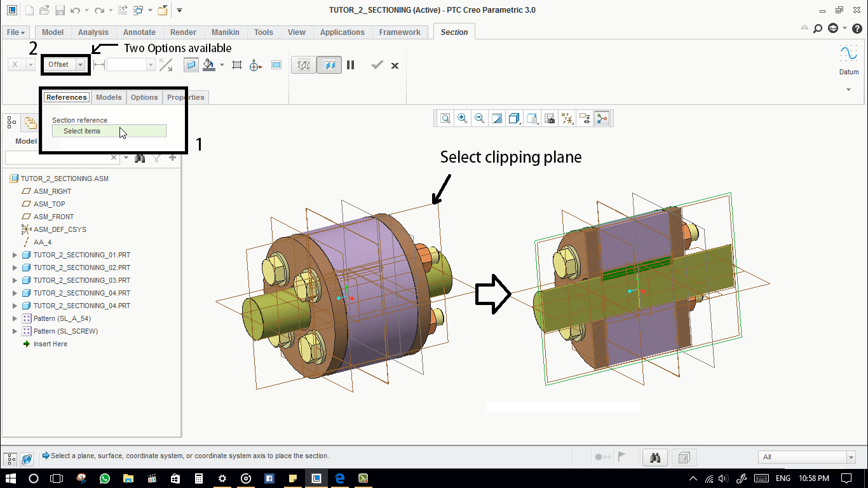Accept section with green checkmark

(x=377, y=65)
